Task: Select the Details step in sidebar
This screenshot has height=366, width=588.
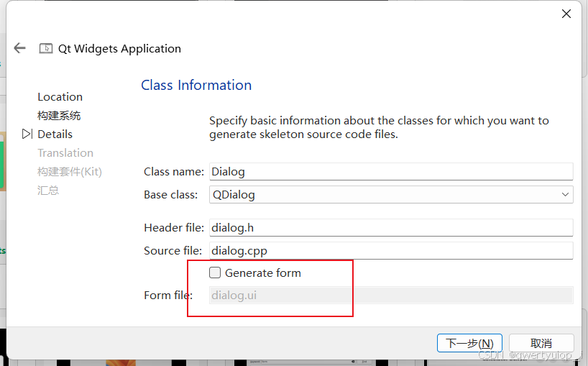Action: (55, 134)
